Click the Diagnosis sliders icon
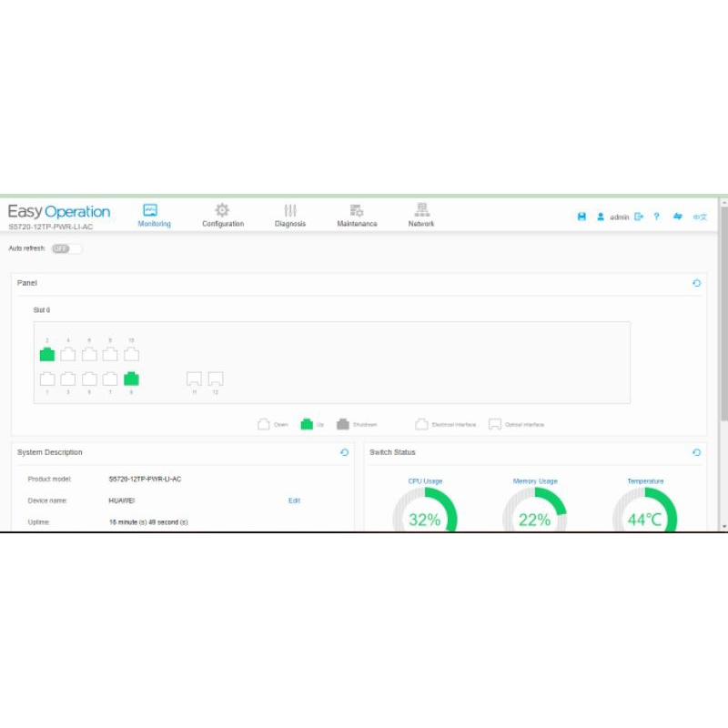Viewport: 728px width, 728px height. click(x=290, y=211)
